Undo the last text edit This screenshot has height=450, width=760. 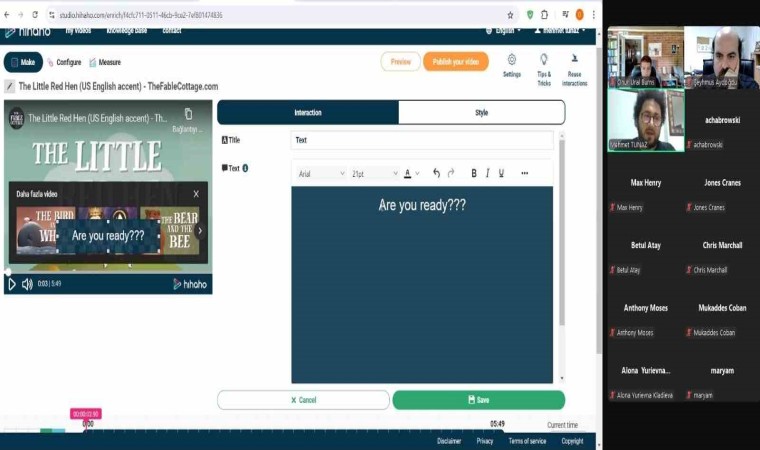436,173
